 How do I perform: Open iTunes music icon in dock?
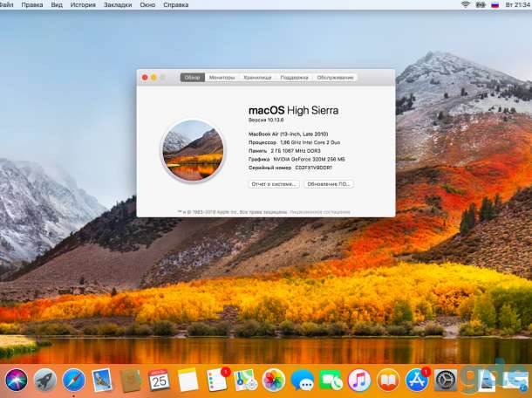coord(359,380)
